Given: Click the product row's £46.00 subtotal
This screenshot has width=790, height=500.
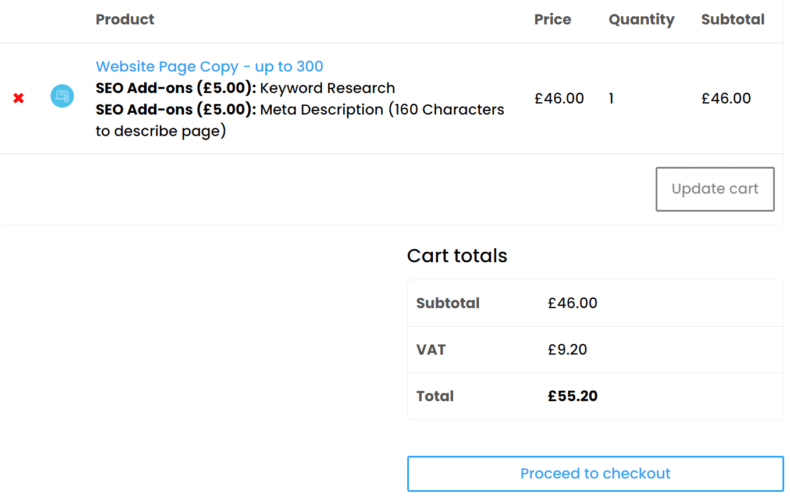Looking at the screenshot, I should (x=726, y=98).
